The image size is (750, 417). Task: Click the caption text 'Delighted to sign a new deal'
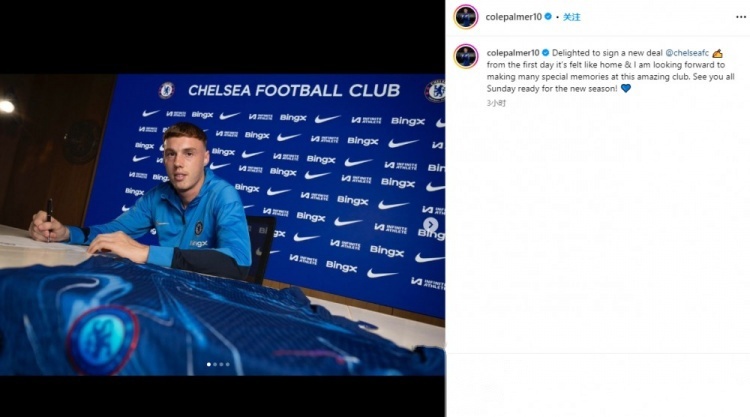pos(607,53)
